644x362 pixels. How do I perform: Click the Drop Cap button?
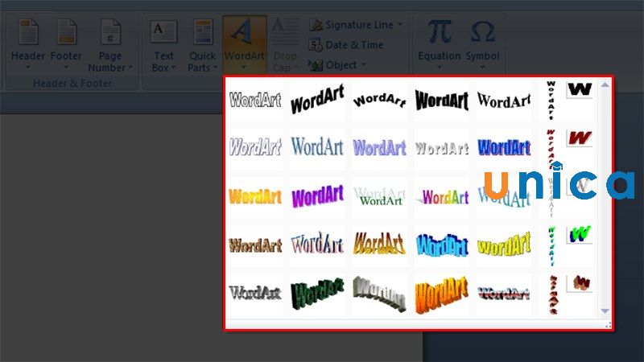[285, 46]
